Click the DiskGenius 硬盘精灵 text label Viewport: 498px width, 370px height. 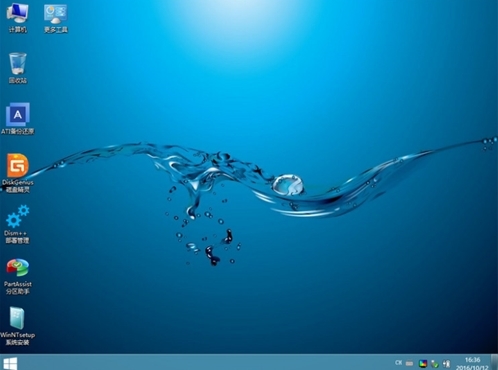(18, 186)
